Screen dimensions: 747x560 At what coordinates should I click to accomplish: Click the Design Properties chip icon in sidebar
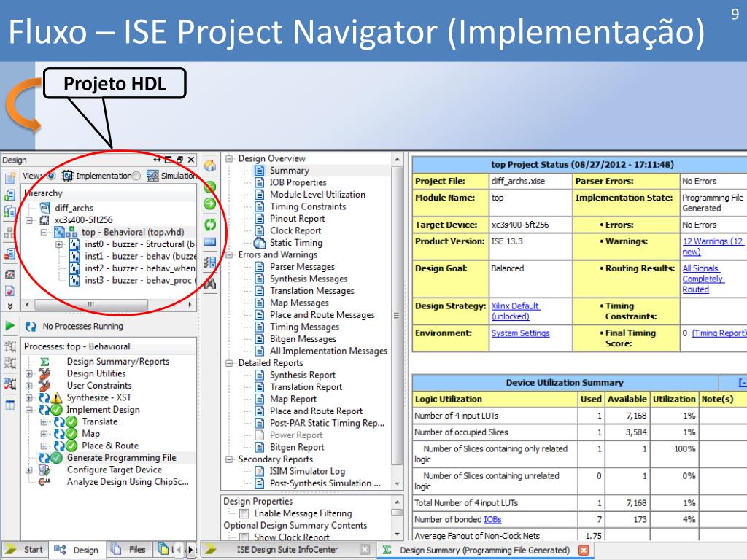pyautogui.click(x=10, y=274)
